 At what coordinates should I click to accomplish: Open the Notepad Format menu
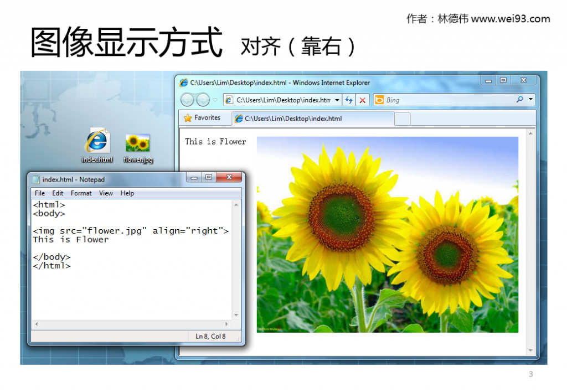click(81, 193)
